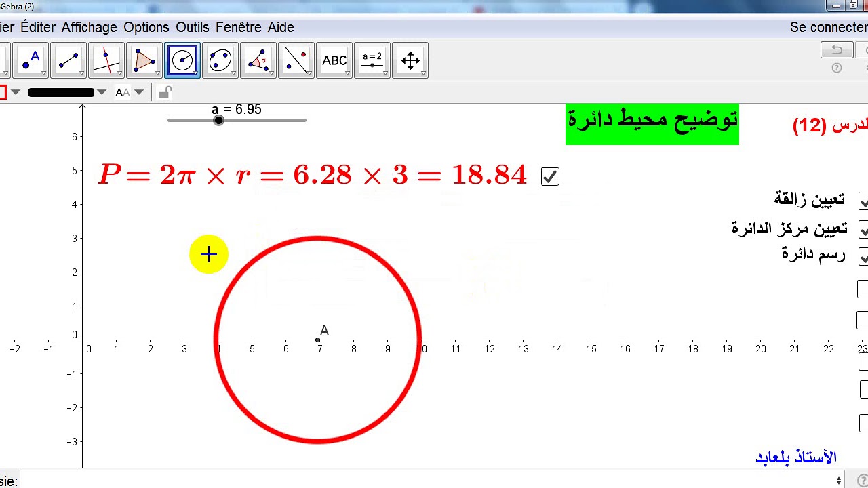Open the ABC text tool's toolbox arrow

pyautogui.click(x=347, y=73)
